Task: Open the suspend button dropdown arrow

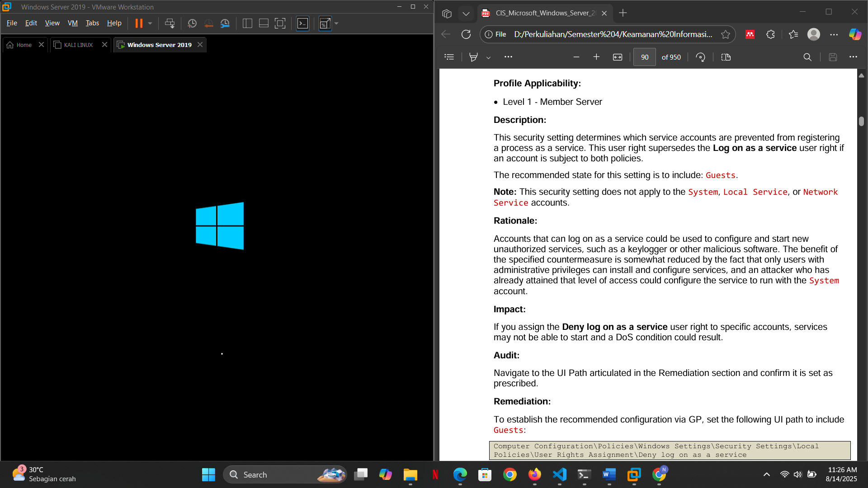Action: click(x=150, y=23)
